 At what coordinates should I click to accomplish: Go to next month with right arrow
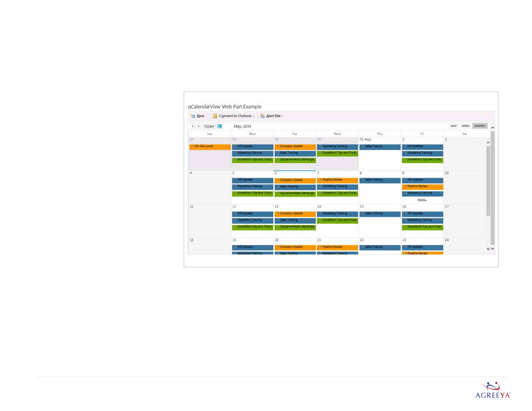coord(198,126)
